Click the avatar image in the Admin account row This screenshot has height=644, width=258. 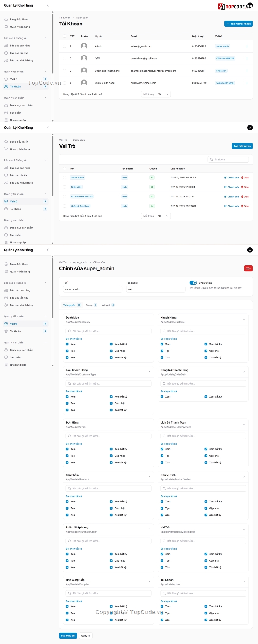(84, 46)
